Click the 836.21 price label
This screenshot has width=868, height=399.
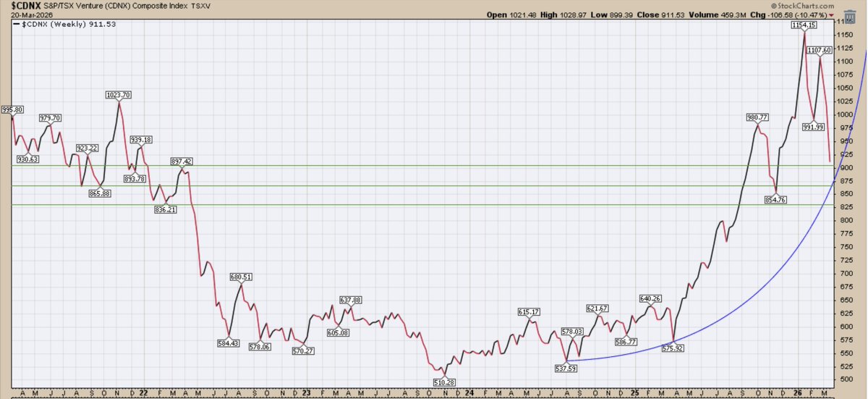coord(166,209)
